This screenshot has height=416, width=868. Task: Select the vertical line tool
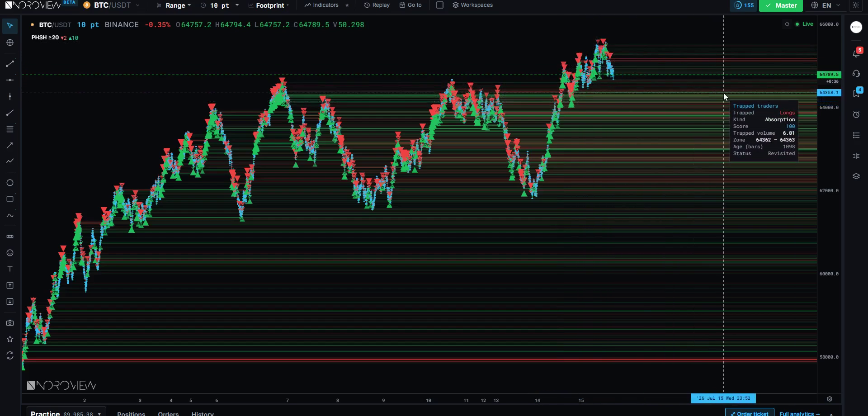tap(10, 96)
